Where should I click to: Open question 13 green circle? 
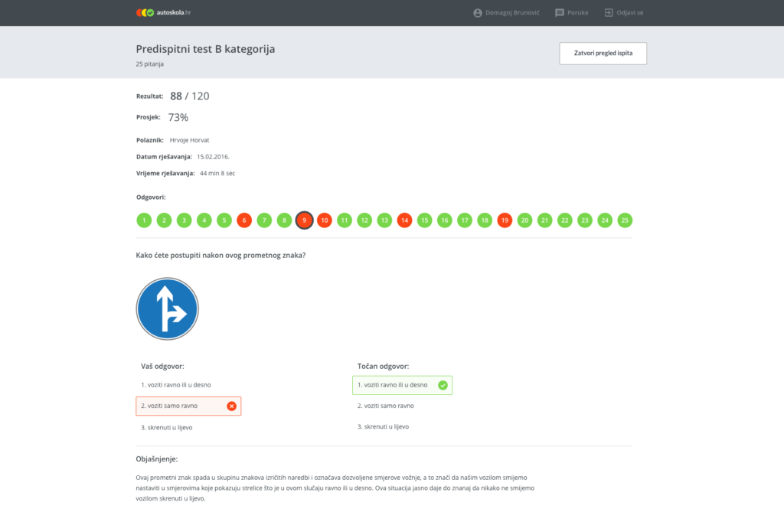click(x=384, y=220)
